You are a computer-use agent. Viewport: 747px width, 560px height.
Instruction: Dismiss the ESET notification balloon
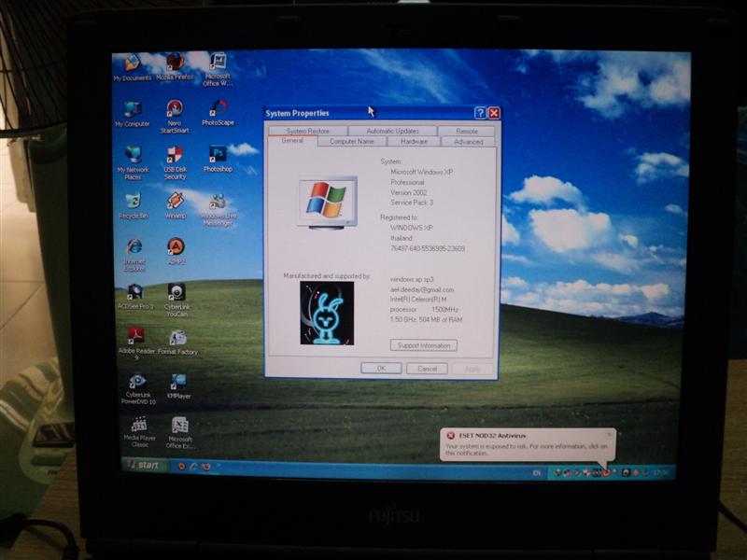tap(609, 434)
